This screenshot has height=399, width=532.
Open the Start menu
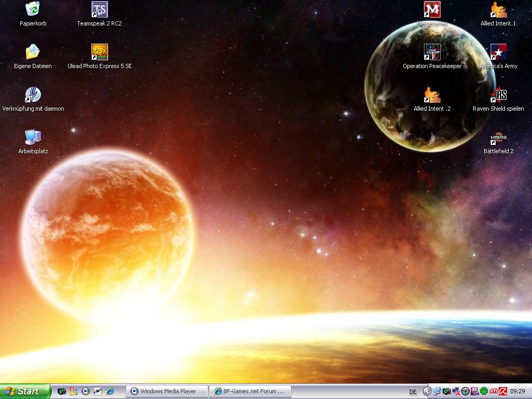pos(25,391)
